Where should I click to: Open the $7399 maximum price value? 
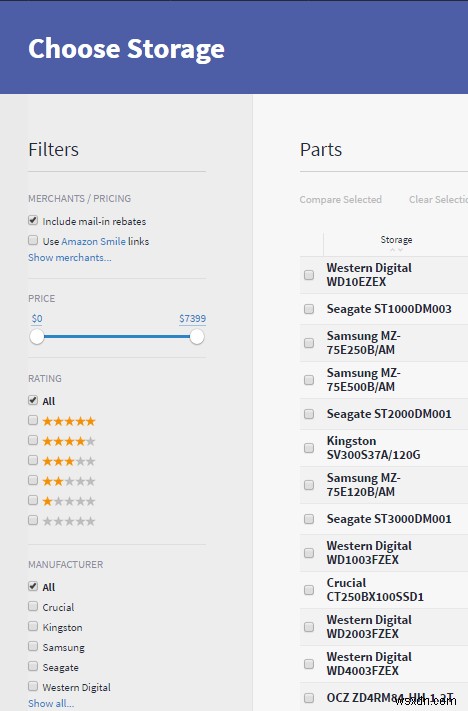pyautogui.click(x=192, y=318)
